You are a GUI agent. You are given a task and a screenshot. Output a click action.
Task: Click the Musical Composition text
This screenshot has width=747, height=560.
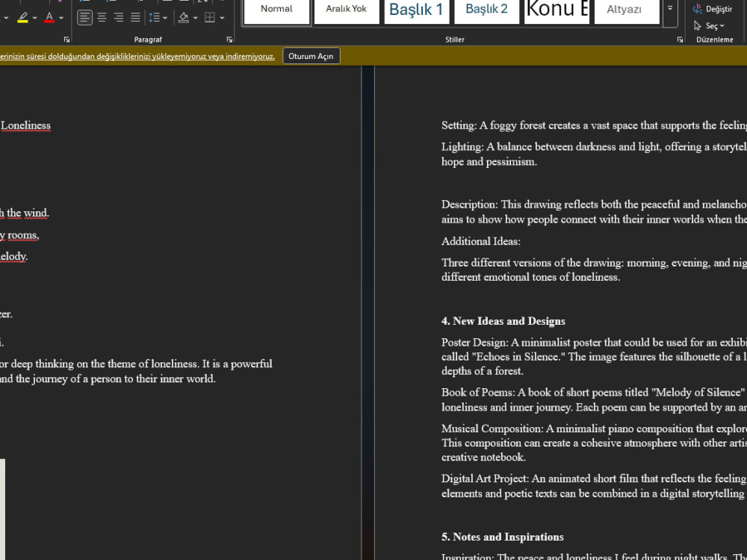[492, 429]
